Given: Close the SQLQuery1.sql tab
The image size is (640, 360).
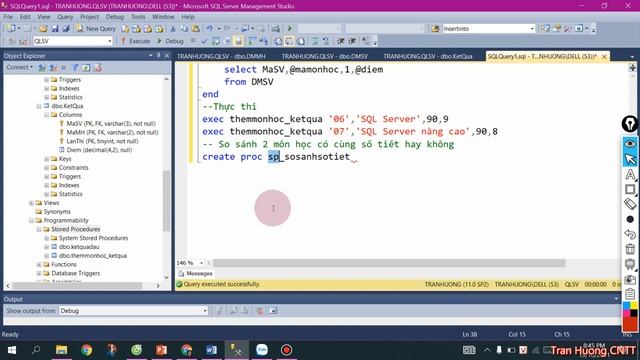Looking at the screenshot, I should [604, 56].
